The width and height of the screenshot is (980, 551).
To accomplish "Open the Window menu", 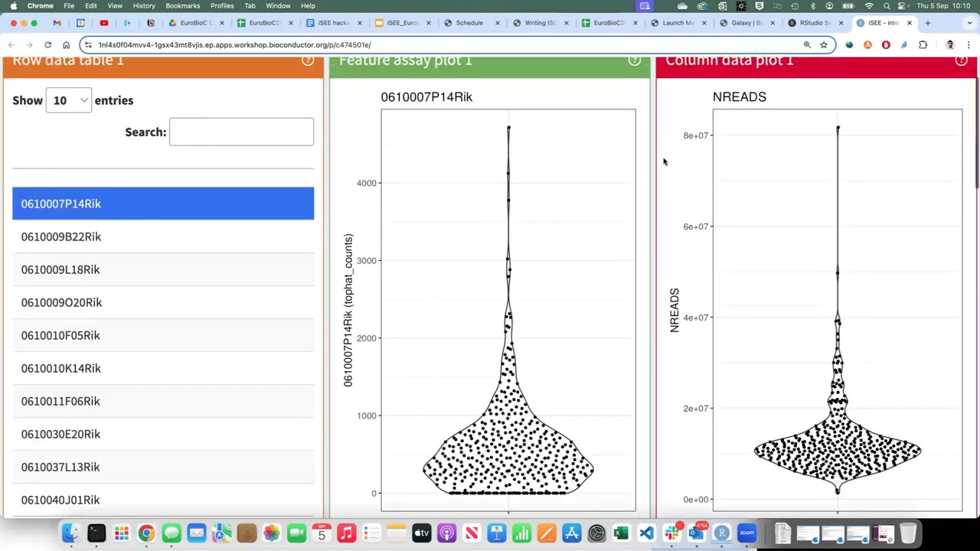I will tap(278, 6).
